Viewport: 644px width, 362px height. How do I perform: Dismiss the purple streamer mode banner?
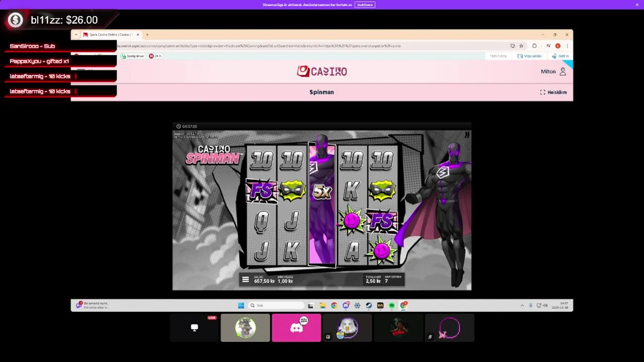[637, 5]
